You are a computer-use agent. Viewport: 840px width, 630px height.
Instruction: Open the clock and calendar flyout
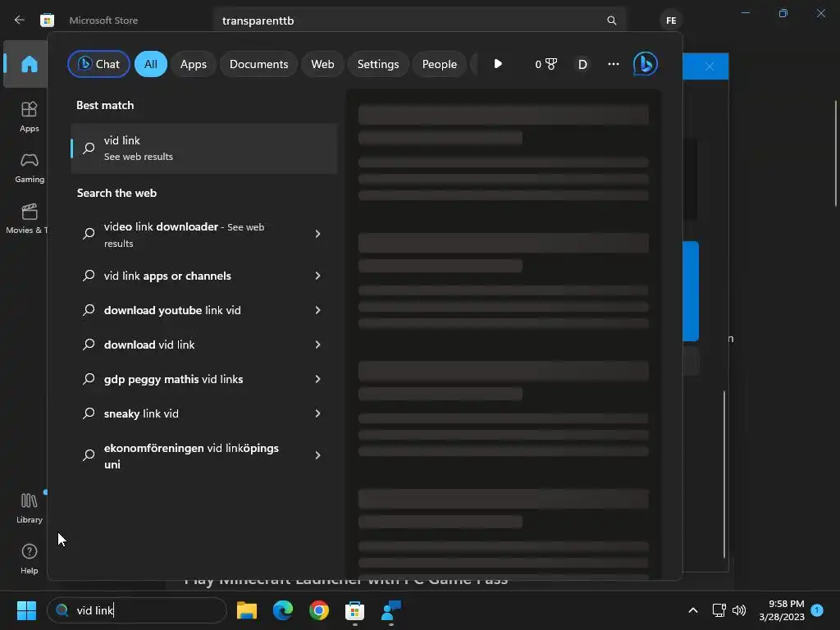pos(782,610)
